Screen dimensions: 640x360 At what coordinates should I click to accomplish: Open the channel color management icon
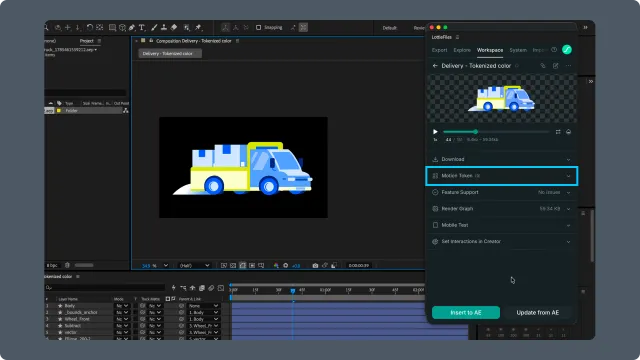276,265
